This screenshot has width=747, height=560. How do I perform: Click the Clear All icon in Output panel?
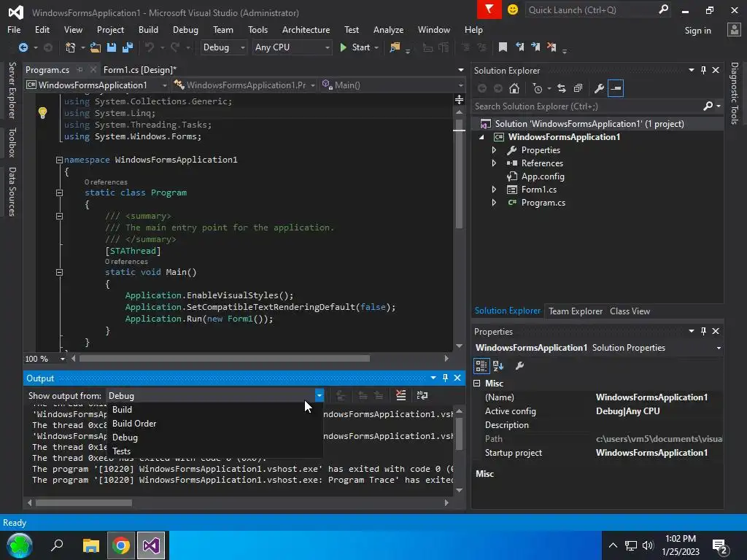(x=401, y=394)
